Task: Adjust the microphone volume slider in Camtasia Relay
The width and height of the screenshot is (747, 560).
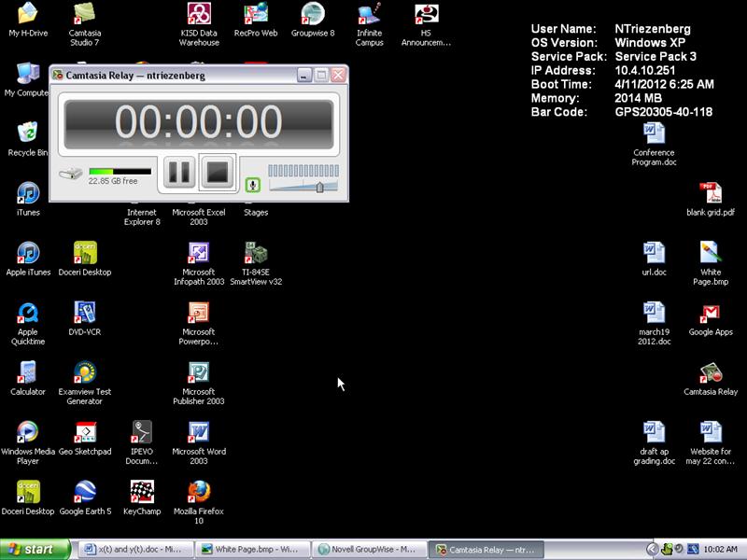Action: click(319, 188)
